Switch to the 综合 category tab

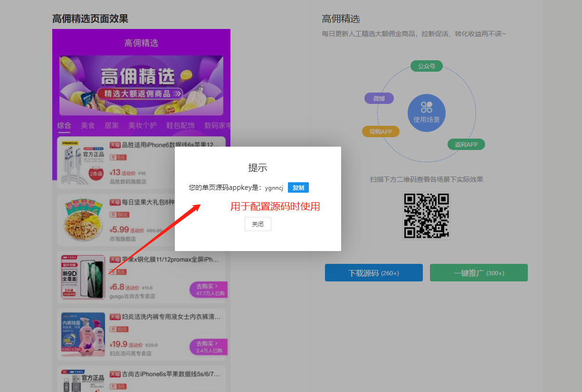[x=64, y=126]
